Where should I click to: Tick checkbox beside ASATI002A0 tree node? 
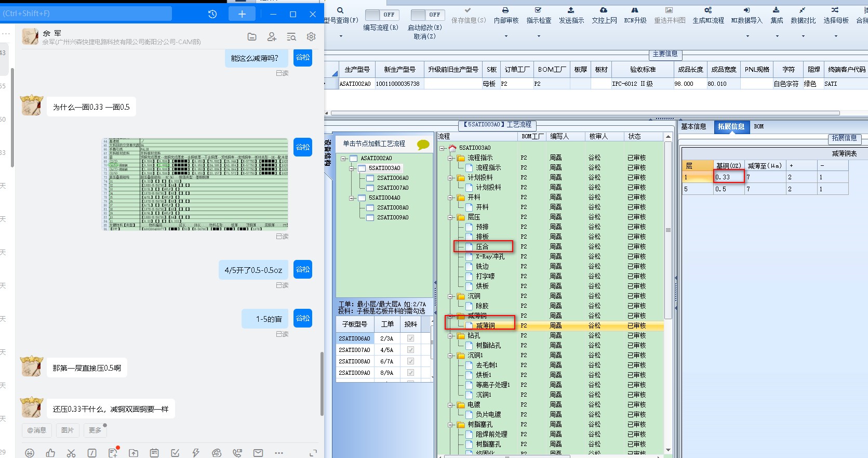tap(353, 159)
